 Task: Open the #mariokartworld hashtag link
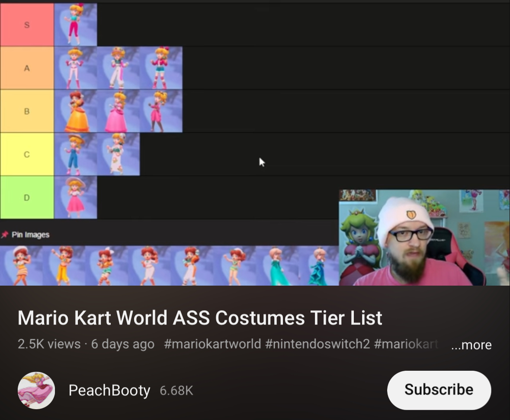[x=212, y=344]
